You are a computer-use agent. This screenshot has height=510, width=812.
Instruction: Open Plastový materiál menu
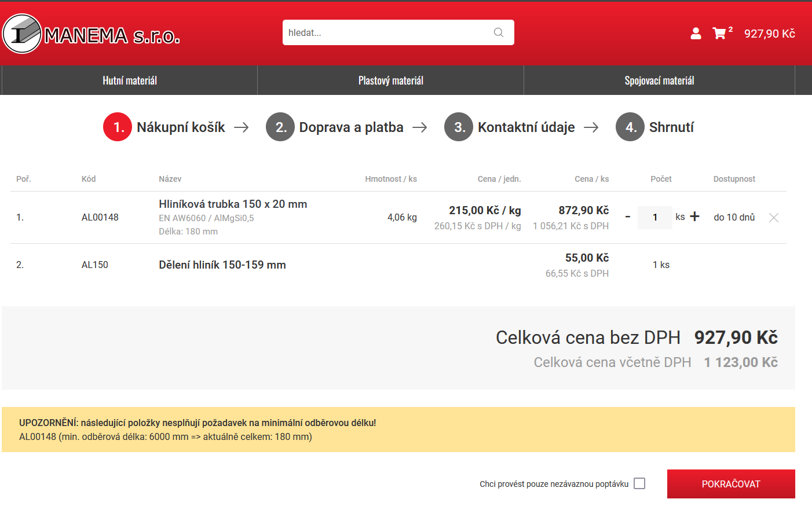click(390, 80)
